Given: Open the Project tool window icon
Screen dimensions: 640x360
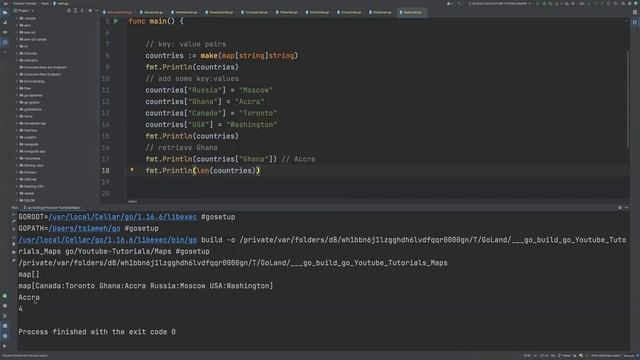Looking at the screenshot, I should pyautogui.click(x=5, y=13).
